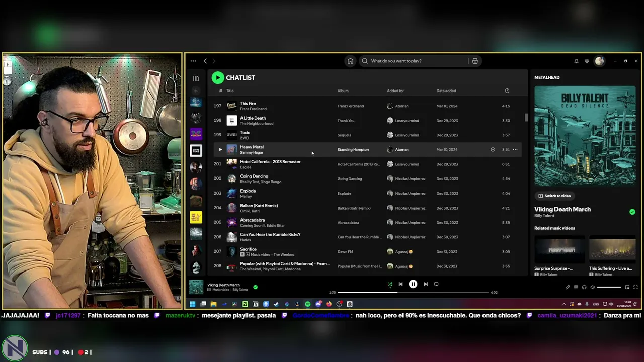Enter full screen player

(x=635, y=287)
